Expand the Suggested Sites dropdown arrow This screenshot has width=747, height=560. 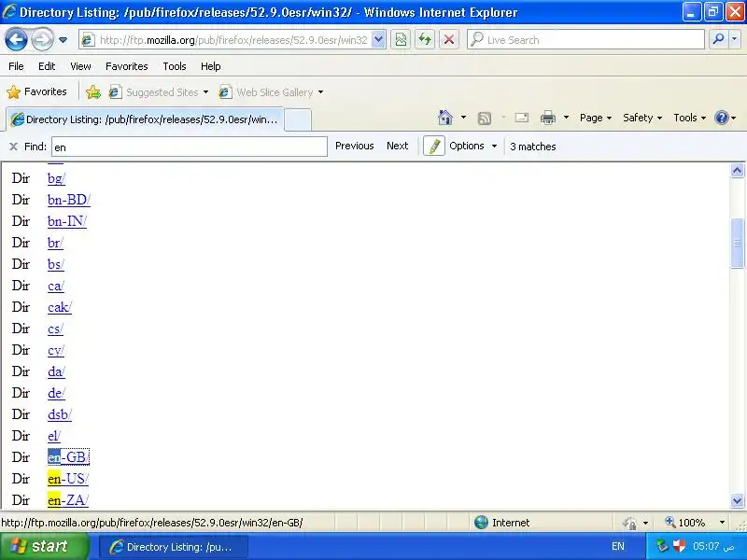205,91
